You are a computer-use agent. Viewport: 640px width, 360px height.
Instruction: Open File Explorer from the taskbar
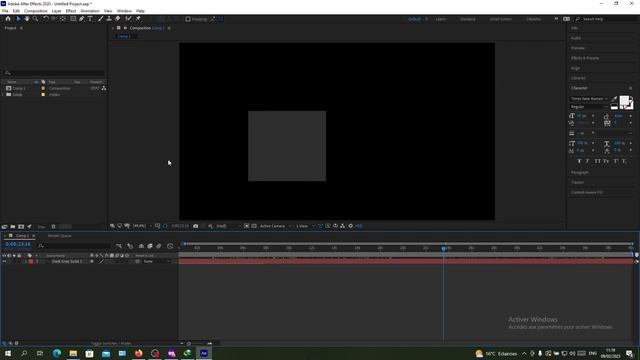tap(73, 353)
